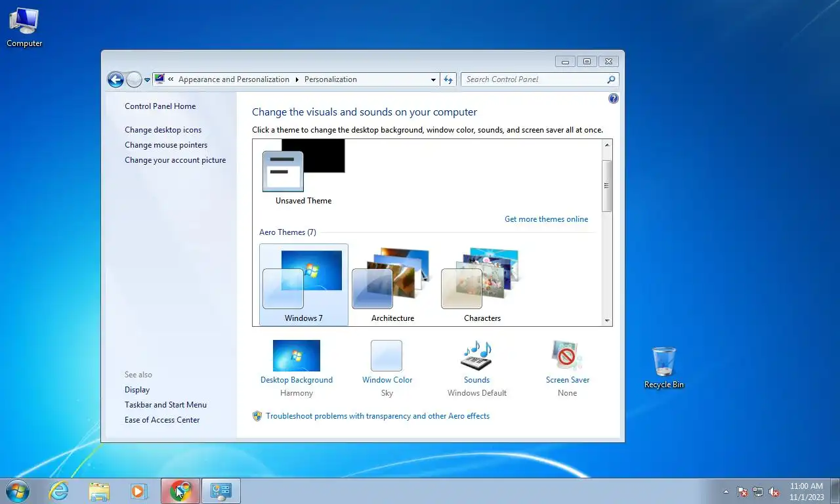840x504 pixels.
Task: Click the Personalization breadcrumb
Action: point(331,79)
